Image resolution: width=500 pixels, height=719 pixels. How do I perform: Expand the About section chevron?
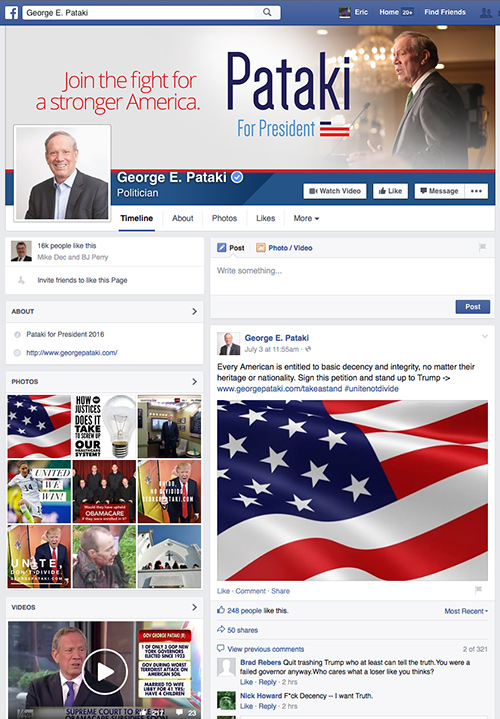pos(194,311)
